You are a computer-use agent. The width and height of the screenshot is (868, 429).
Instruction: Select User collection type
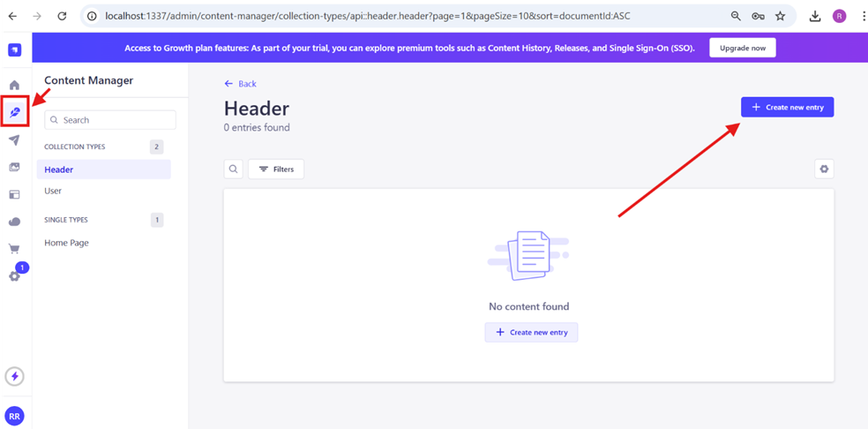(x=53, y=191)
